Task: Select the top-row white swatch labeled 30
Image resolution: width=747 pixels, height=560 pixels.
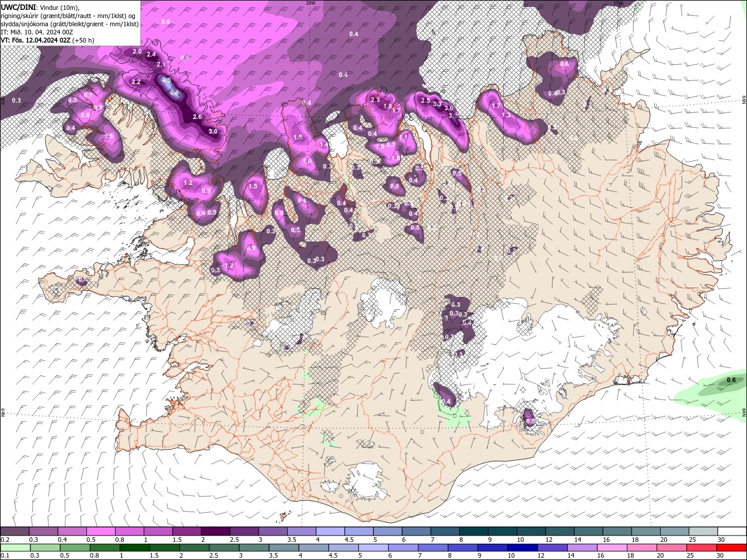Action: point(732,531)
